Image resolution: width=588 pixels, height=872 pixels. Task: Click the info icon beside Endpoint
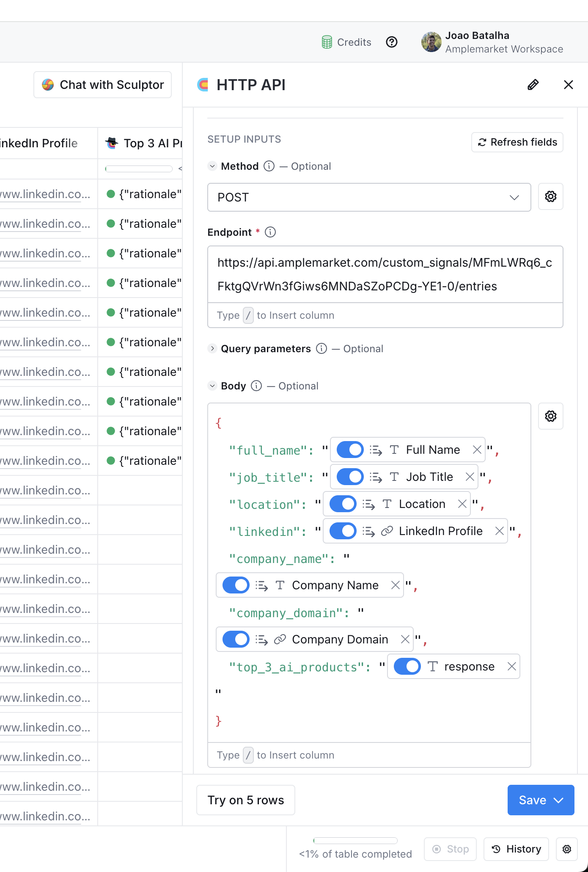point(270,232)
